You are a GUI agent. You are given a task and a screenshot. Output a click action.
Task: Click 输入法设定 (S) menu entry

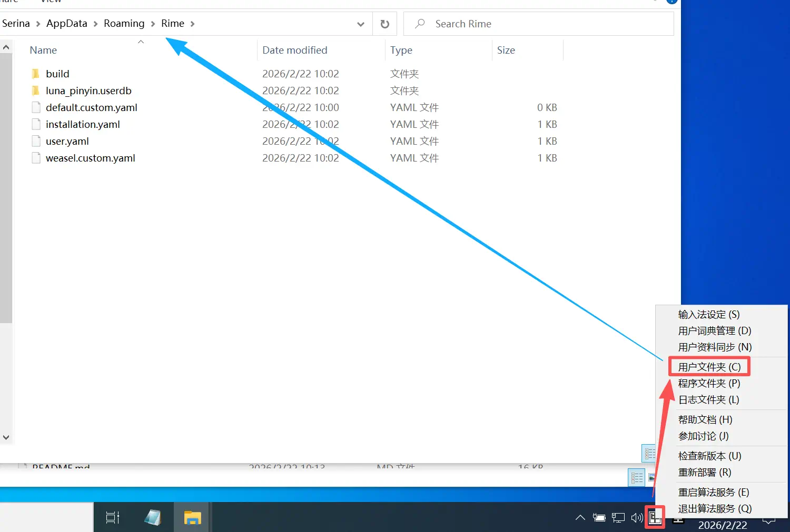[x=708, y=315]
